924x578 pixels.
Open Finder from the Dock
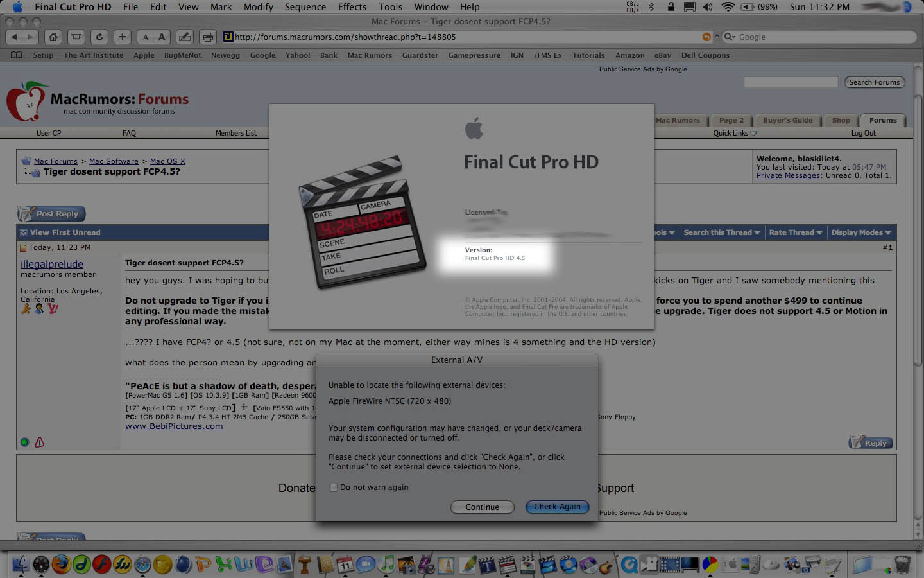pos(21,564)
